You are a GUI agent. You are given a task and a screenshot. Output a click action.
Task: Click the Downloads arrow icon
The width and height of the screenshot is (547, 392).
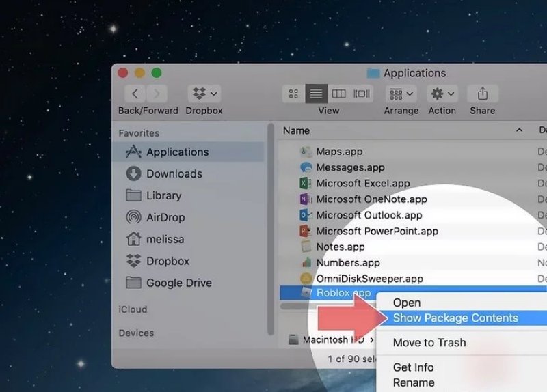(x=133, y=173)
